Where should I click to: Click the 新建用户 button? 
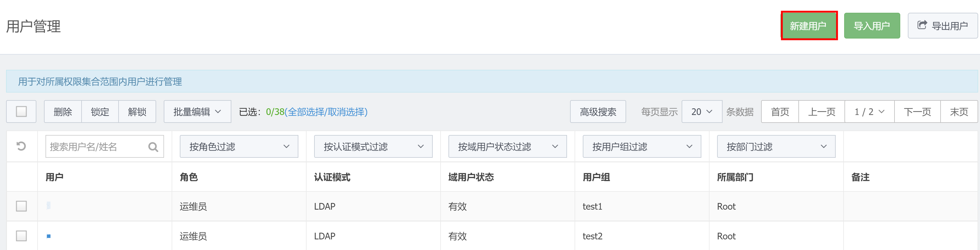tap(809, 26)
